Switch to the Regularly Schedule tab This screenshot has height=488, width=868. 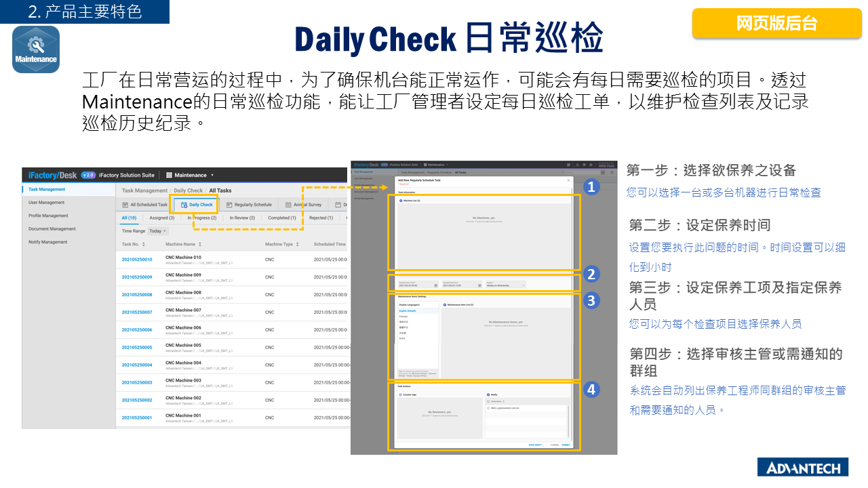(x=249, y=205)
